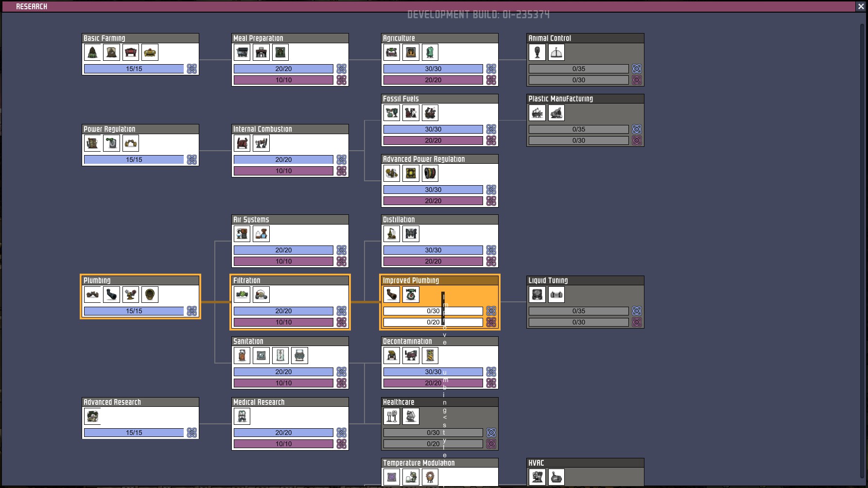This screenshot has height=488, width=868.
Task: Select the Coal Generator icon in Internal Combustion
Action: (242, 143)
